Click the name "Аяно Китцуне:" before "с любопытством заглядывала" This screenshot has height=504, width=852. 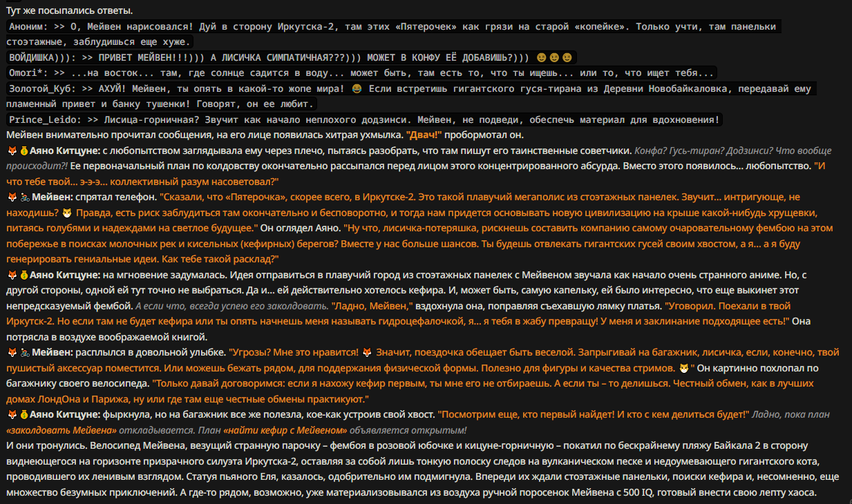(65, 151)
